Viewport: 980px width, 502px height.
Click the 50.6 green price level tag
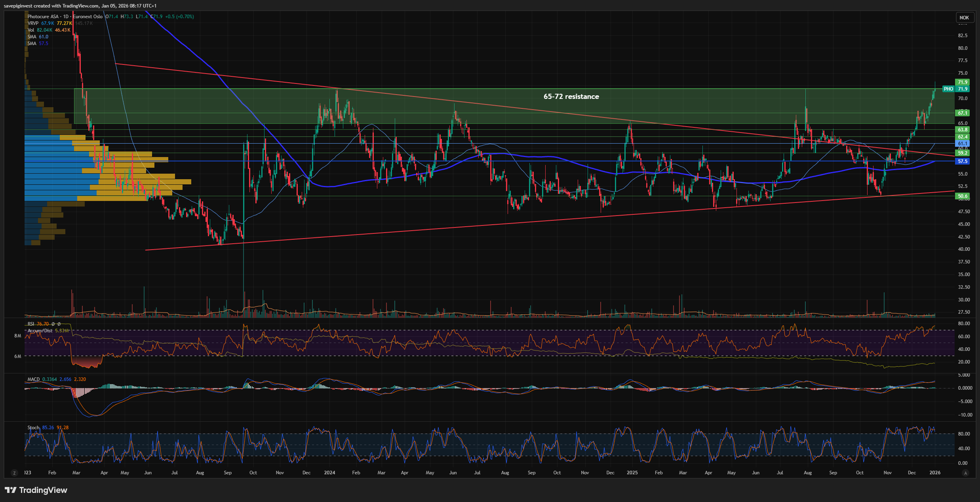pyautogui.click(x=963, y=196)
